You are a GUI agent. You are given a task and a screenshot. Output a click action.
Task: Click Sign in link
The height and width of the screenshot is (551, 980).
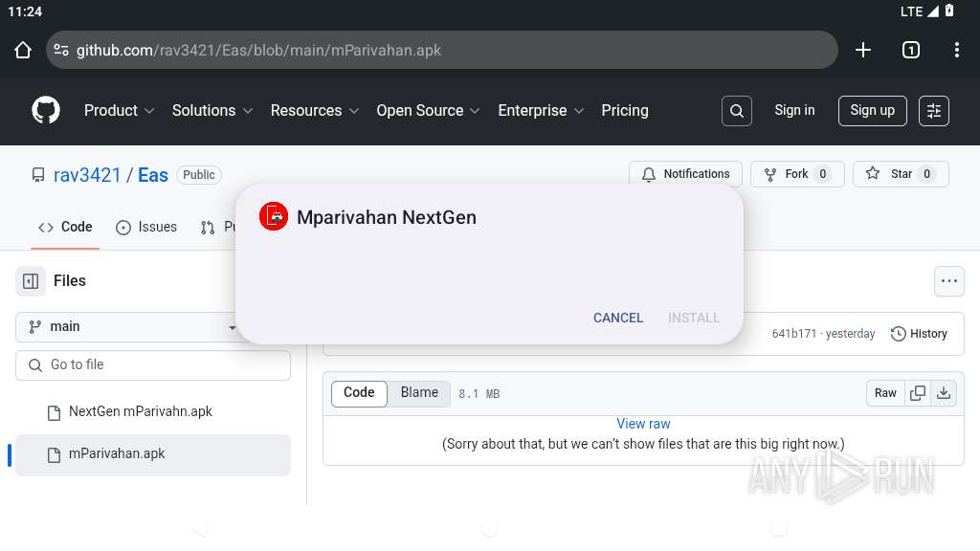[794, 111]
